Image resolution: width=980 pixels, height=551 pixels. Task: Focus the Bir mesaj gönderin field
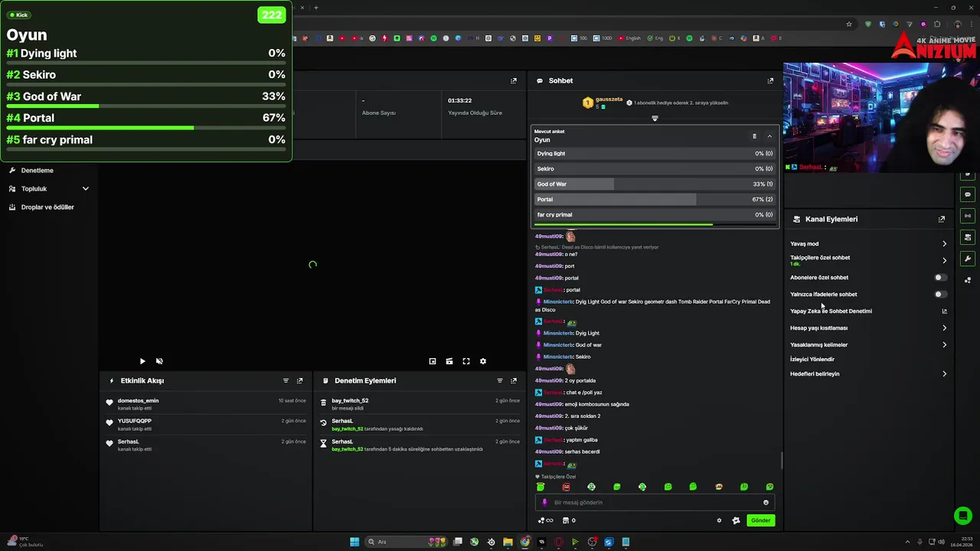tap(655, 503)
